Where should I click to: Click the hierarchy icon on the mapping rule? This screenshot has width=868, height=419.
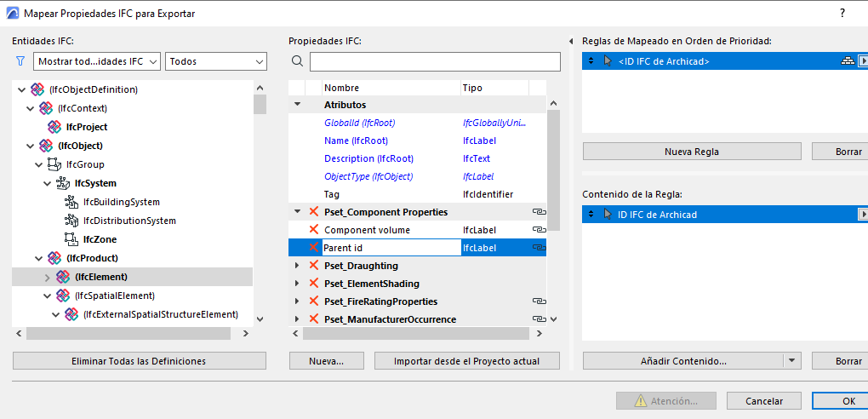[847, 61]
